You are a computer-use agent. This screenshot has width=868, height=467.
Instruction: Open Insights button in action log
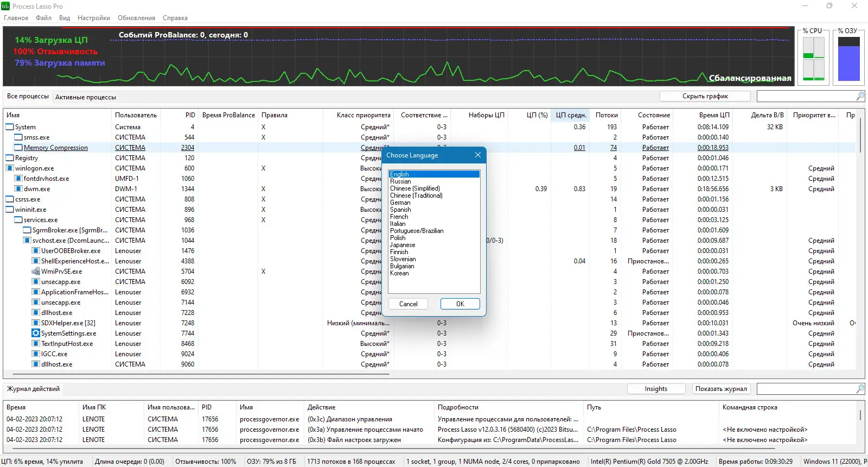[656, 389]
